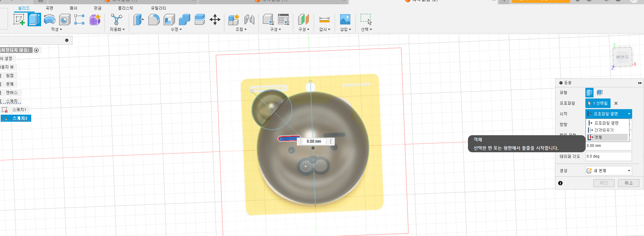
Task: Click the 테이퍼 각도 0.0 deg field
Action: (x=609, y=157)
